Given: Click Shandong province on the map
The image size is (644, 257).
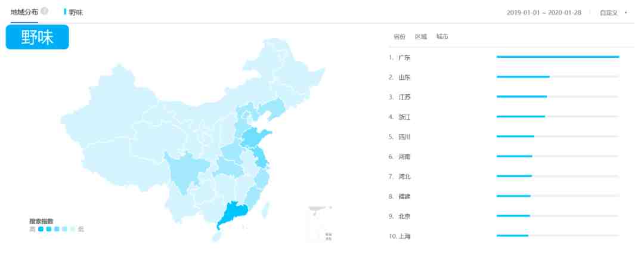Looking at the screenshot, I should (x=256, y=138).
